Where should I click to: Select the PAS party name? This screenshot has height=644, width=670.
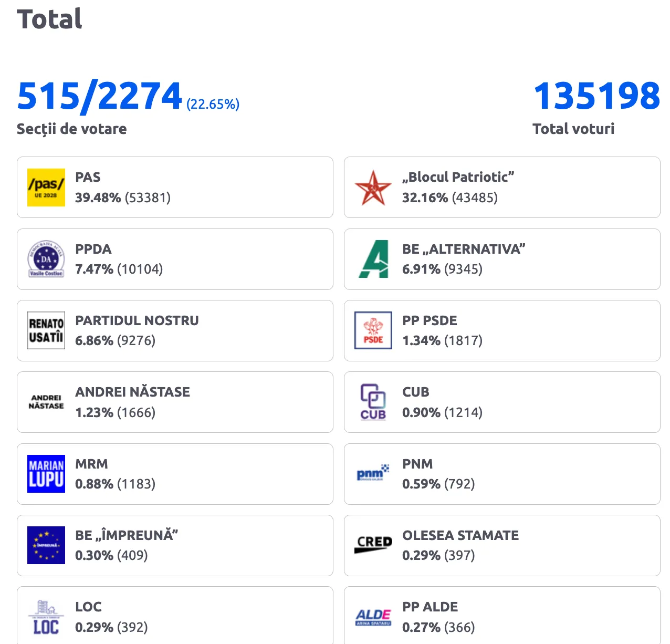(88, 177)
